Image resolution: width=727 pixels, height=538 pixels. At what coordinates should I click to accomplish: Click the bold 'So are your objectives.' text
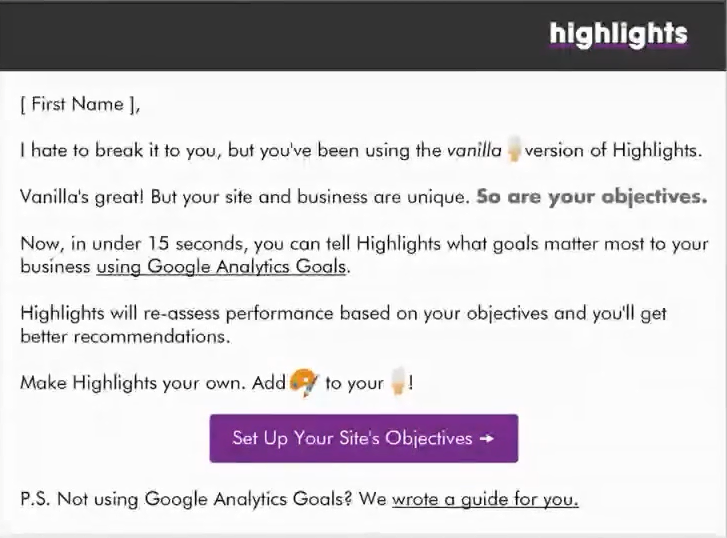tap(592, 197)
